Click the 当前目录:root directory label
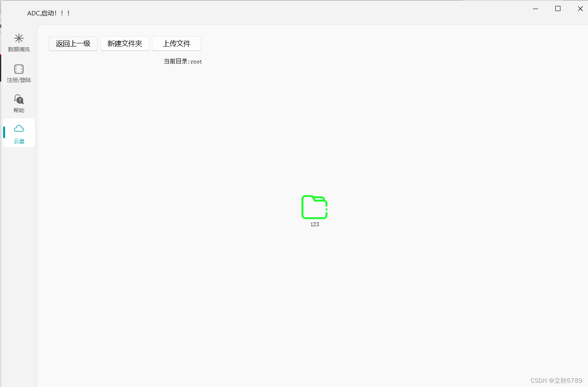Viewport: 588px width, 387px height. pyautogui.click(x=183, y=61)
